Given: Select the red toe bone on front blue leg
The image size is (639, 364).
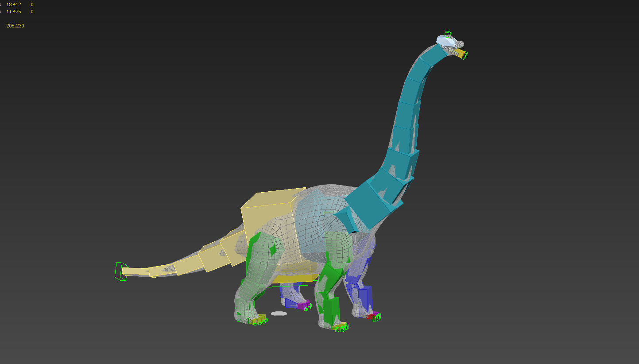Looking at the screenshot, I should tap(370, 316).
